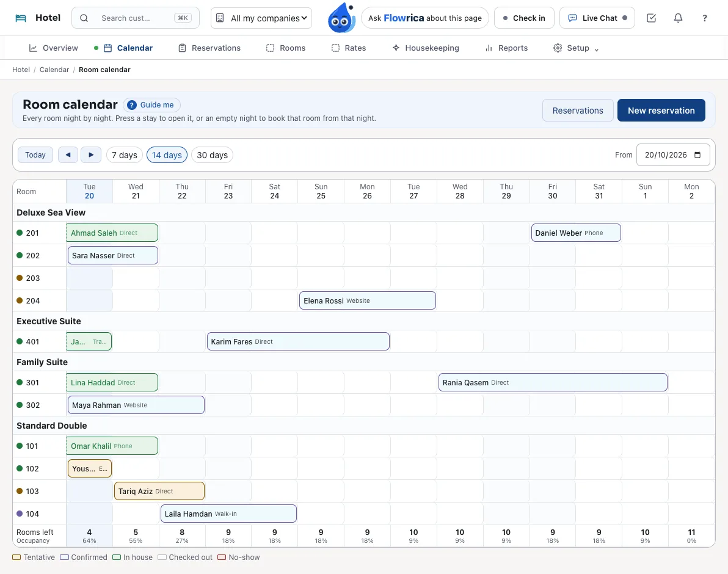Click the Hotel bed logo icon
Screen dimensions: 728x574
pyautogui.click(x=21, y=18)
